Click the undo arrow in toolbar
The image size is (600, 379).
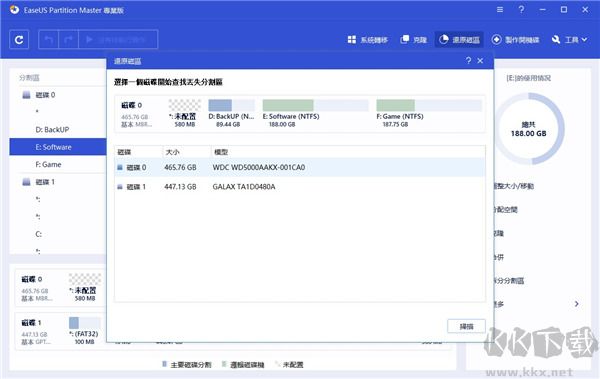click(x=49, y=39)
